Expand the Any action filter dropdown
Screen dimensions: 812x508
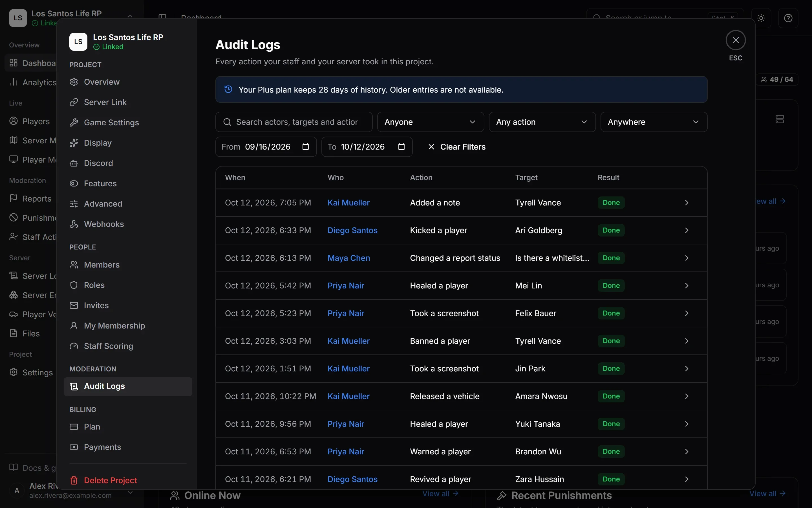(x=542, y=122)
